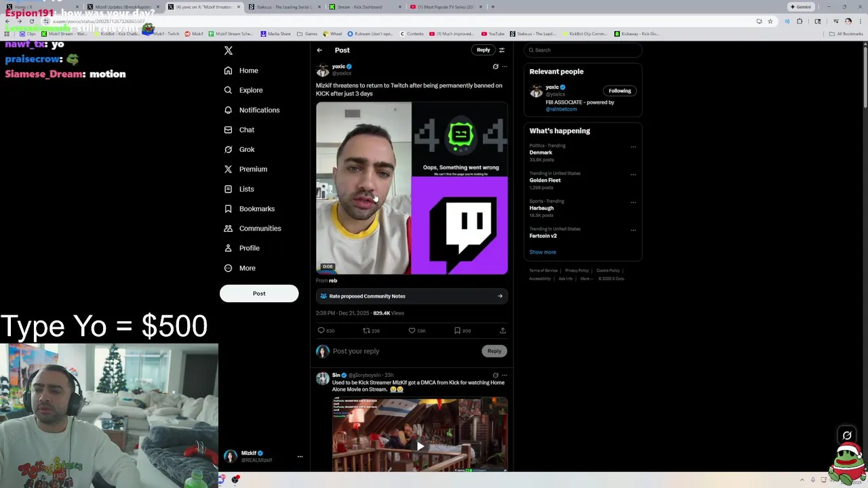
Task: Open the Fartcoin v2 trending topic
Action: tap(543, 236)
